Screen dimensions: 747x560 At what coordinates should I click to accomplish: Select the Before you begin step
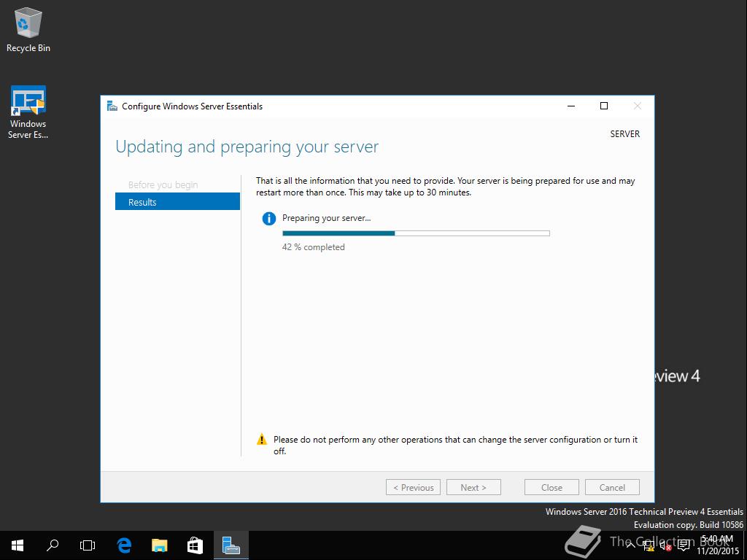pyautogui.click(x=163, y=184)
